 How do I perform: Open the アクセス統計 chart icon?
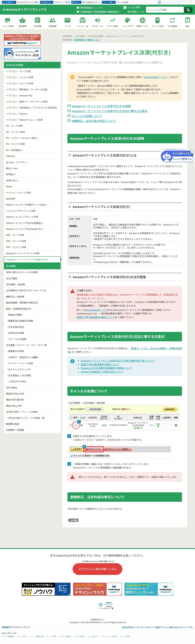tap(112, 20)
